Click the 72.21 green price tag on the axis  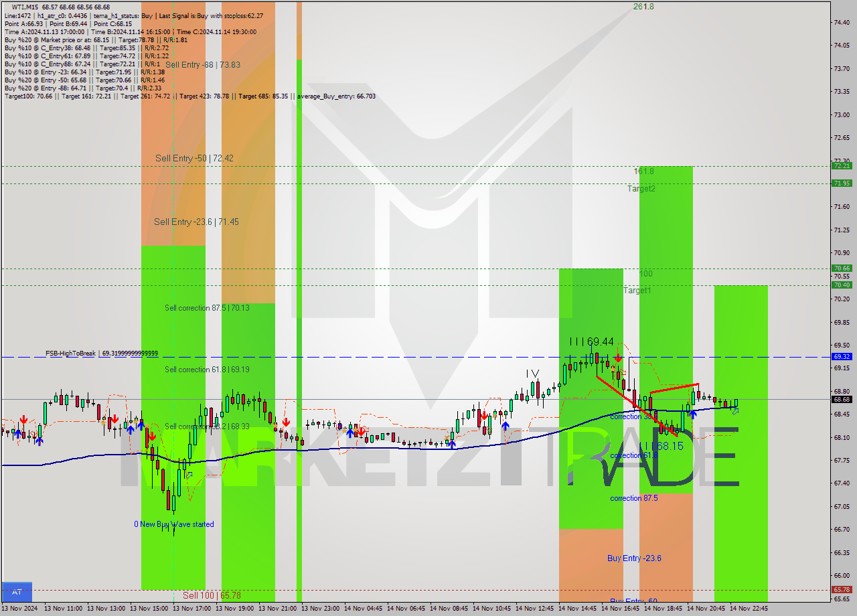point(842,166)
